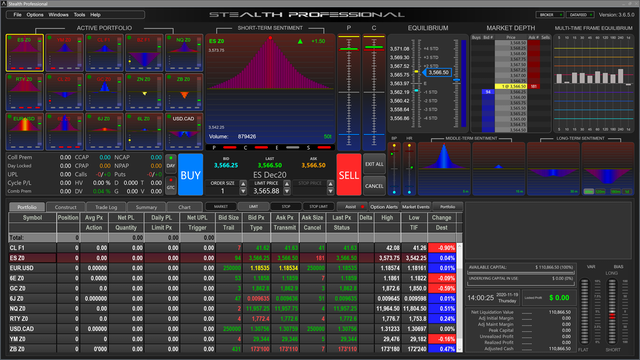Viewport: 640px width, 360px height.
Task: Adjust the C vertical slider
Action: 374,92
